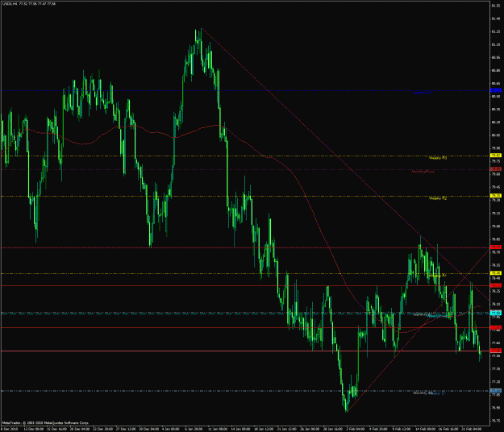Image resolution: width=504 pixels, height=432 pixels.
Task: Click the 14 Feb 08:00 time axis label
Action: (x=425, y=429)
